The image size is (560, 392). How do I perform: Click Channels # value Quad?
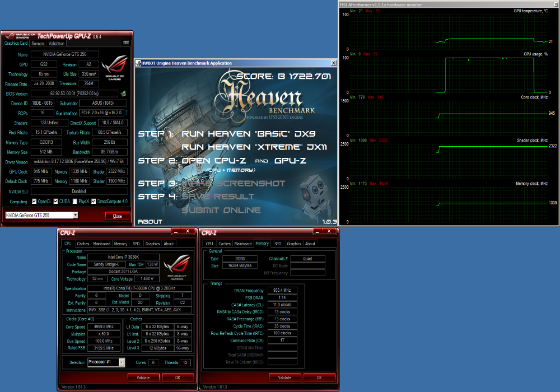point(307,259)
